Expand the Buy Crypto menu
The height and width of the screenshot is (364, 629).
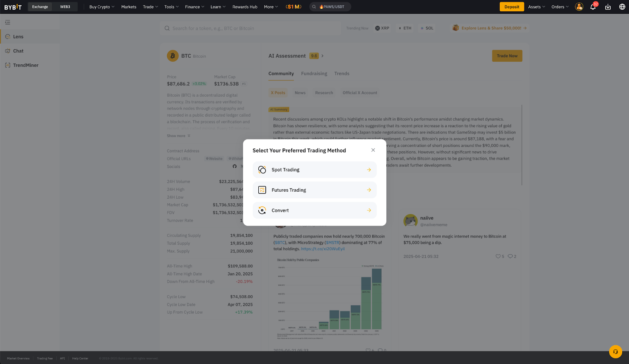pos(102,7)
